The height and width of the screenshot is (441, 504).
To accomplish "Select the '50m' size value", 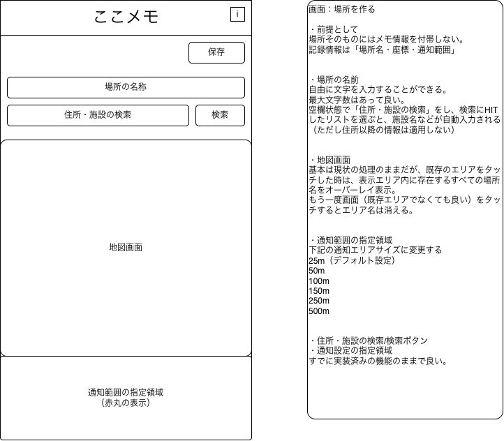I will [x=317, y=271].
